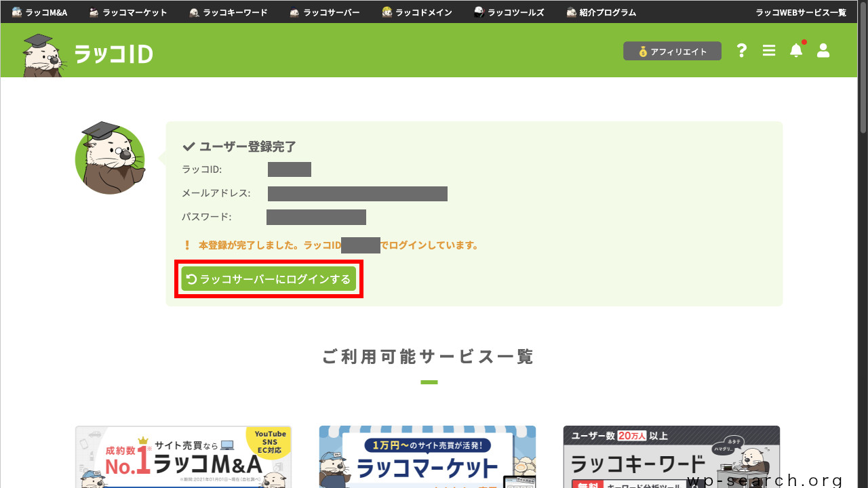Click the ご利用可能サービス一覧 heading
This screenshot has width=868, height=488.
pyautogui.click(x=429, y=357)
